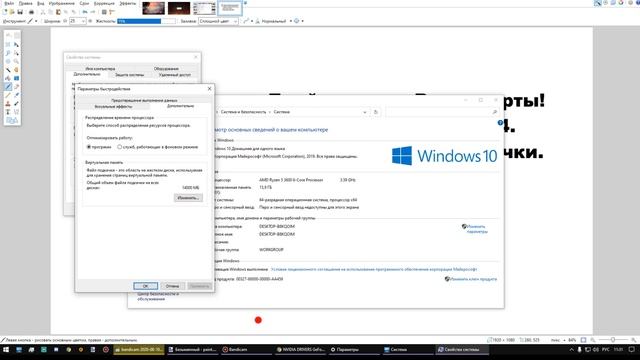Click the Изменить... virtual memory button
640x360 pixels.
[188, 198]
